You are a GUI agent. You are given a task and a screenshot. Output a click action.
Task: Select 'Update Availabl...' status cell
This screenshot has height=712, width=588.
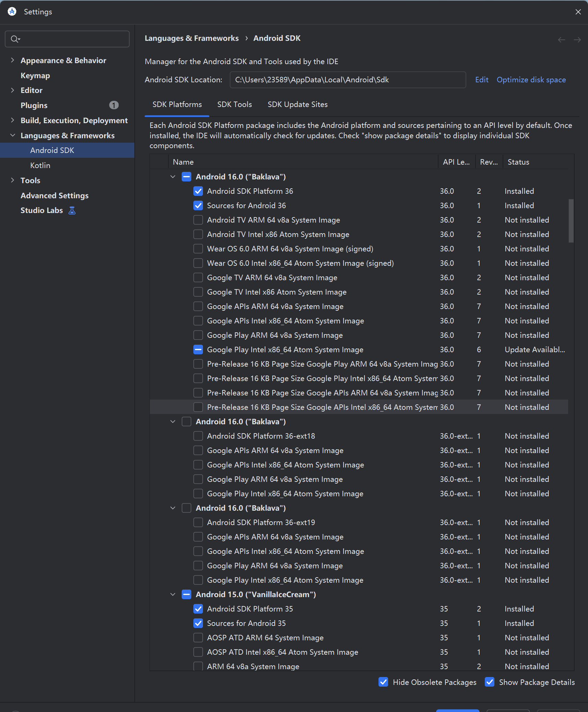(x=535, y=349)
